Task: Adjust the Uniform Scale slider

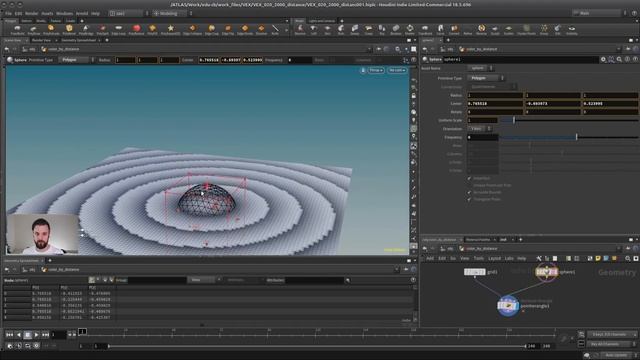Action: point(569,120)
